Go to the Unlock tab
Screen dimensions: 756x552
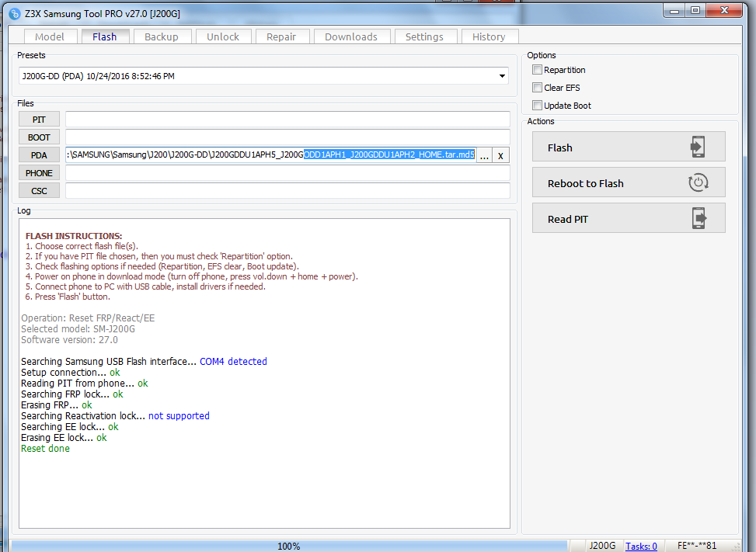pyautogui.click(x=223, y=36)
